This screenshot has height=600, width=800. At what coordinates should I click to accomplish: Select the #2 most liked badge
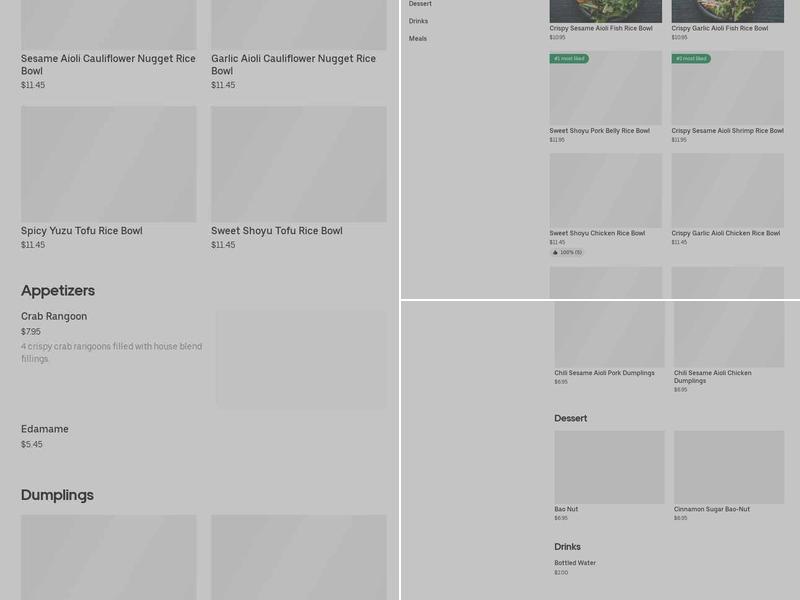pyautogui.click(x=691, y=59)
